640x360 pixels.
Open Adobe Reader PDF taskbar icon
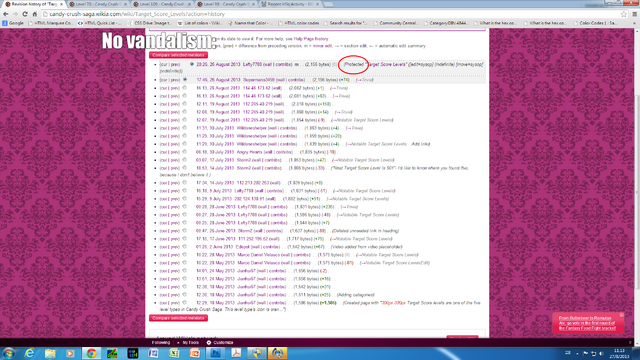(236, 353)
